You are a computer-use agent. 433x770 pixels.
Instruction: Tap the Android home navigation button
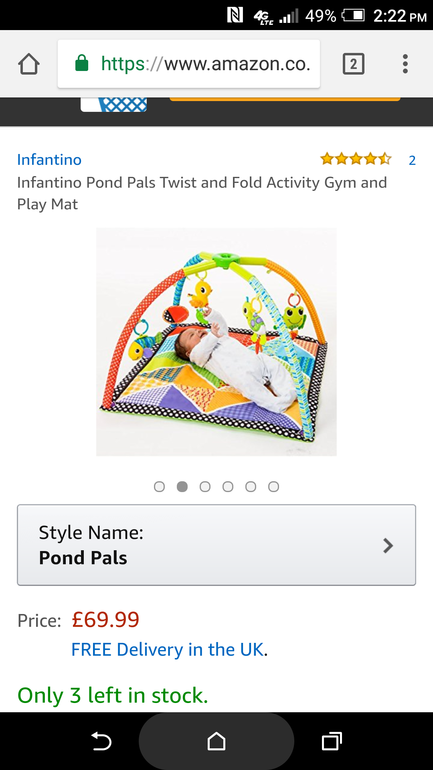(x=216, y=741)
